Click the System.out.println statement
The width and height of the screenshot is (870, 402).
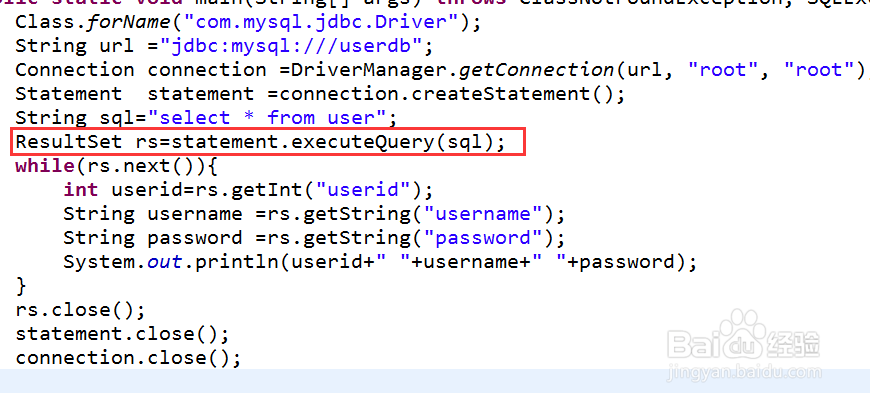[x=380, y=262]
